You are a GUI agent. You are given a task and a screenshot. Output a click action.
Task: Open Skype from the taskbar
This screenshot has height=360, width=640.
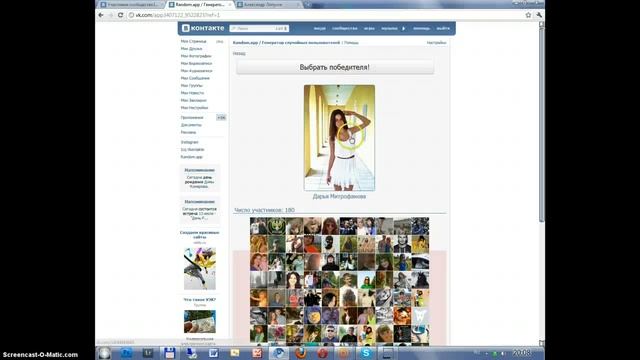[x=366, y=353]
